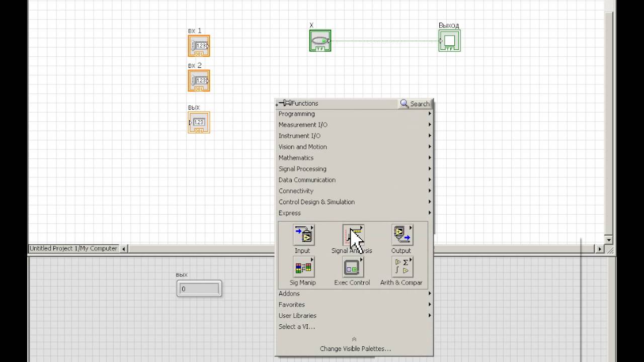Screen dimensions: 644x362
Task: Expand the Measurement I/O submenu
Action: (x=355, y=125)
